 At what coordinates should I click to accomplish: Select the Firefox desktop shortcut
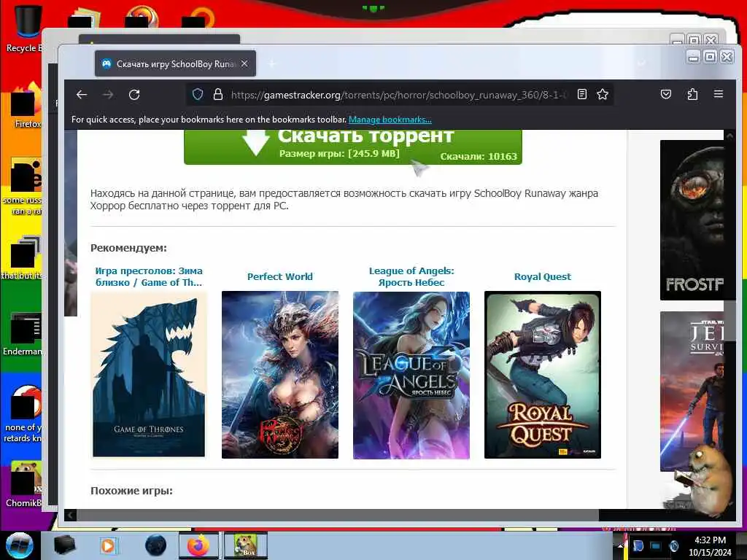point(26,106)
